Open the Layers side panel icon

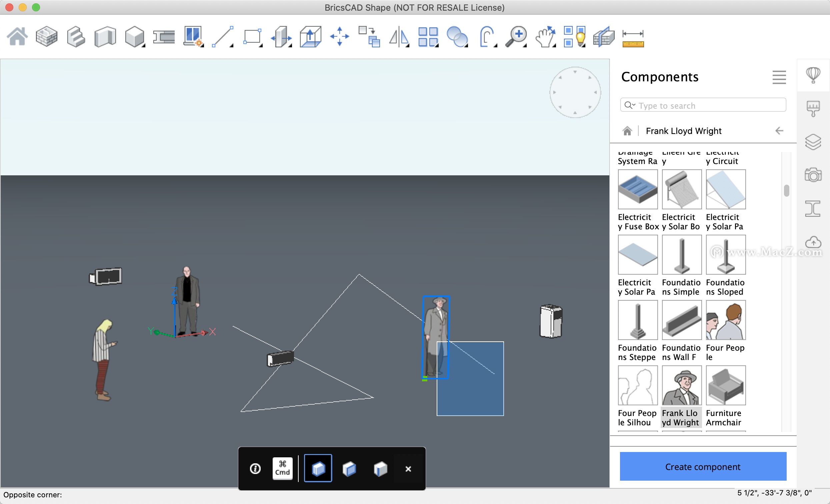coord(813,142)
